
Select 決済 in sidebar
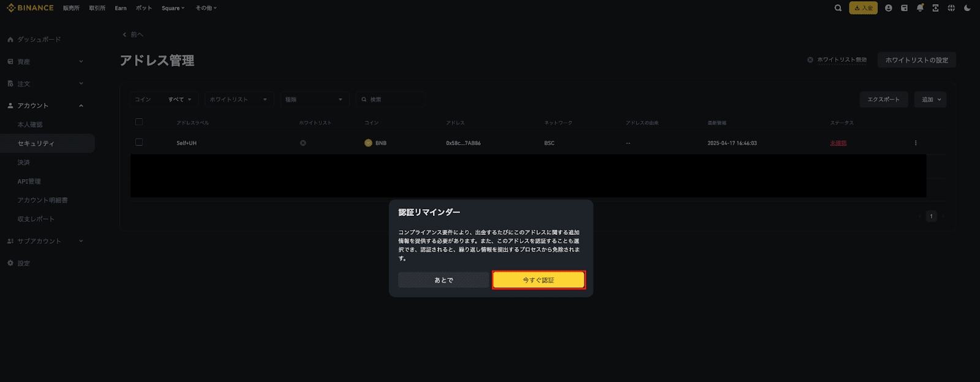pos(23,162)
